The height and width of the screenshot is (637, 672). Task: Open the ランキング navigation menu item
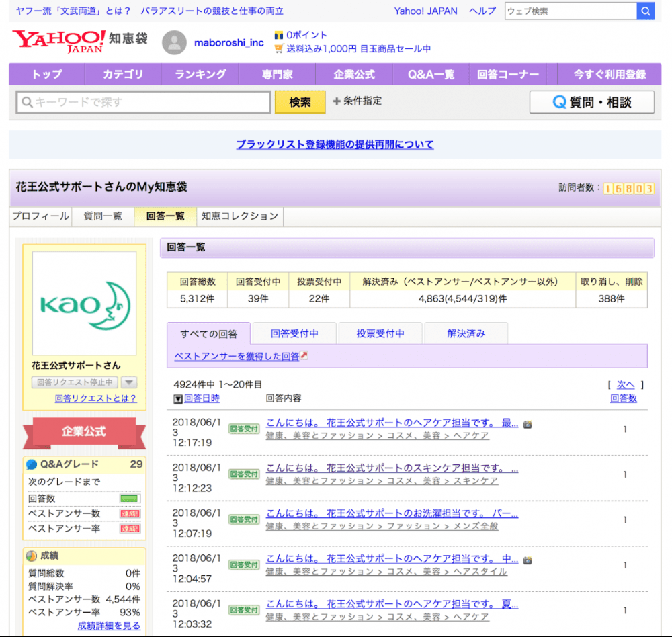[x=200, y=75]
